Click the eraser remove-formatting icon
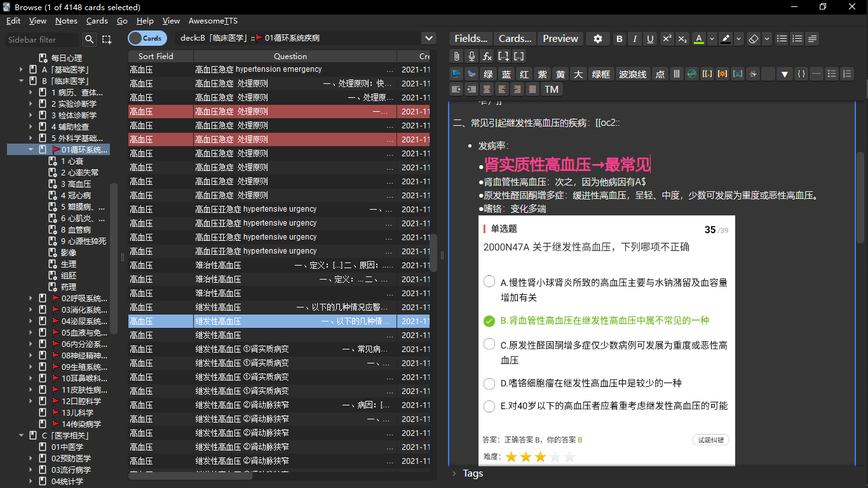 click(x=754, y=39)
